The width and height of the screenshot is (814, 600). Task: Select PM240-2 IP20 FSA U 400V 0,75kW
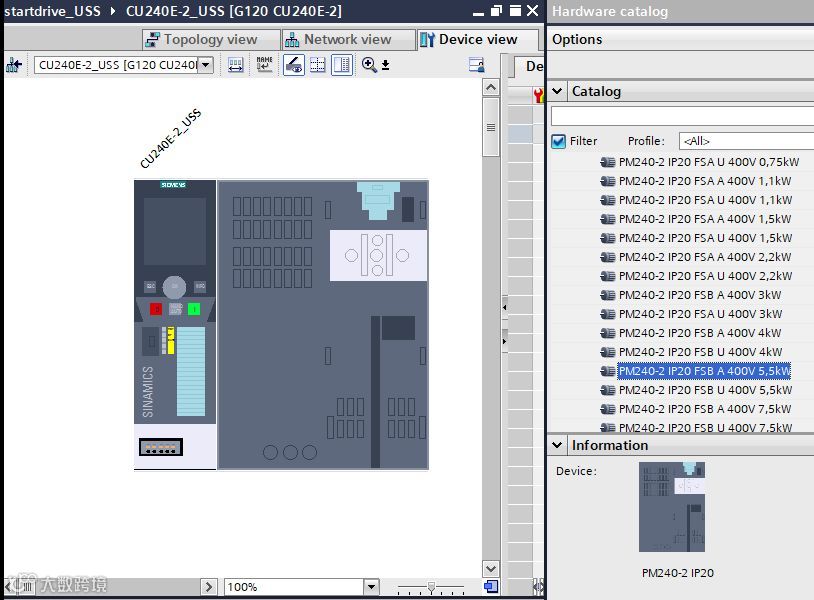[x=709, y=162]
